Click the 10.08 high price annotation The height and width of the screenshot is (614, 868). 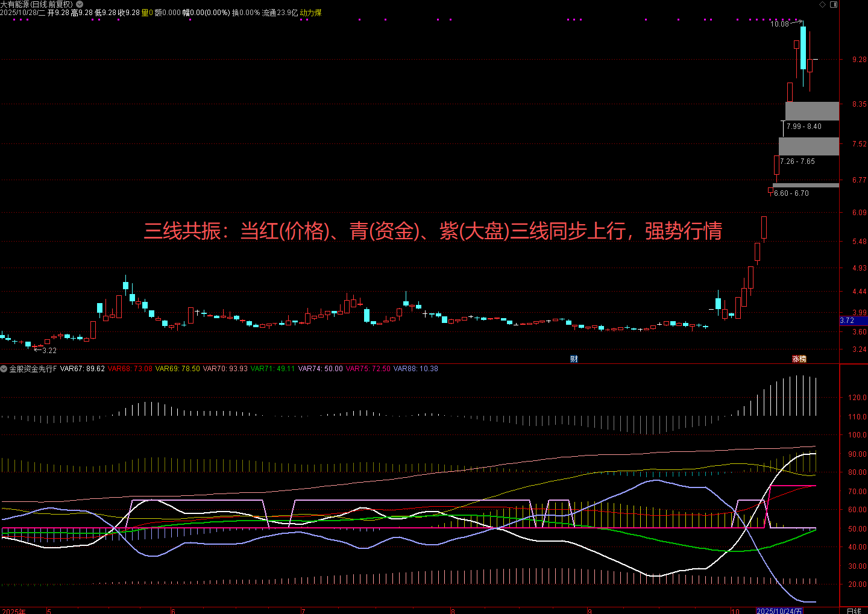point(779,24)
